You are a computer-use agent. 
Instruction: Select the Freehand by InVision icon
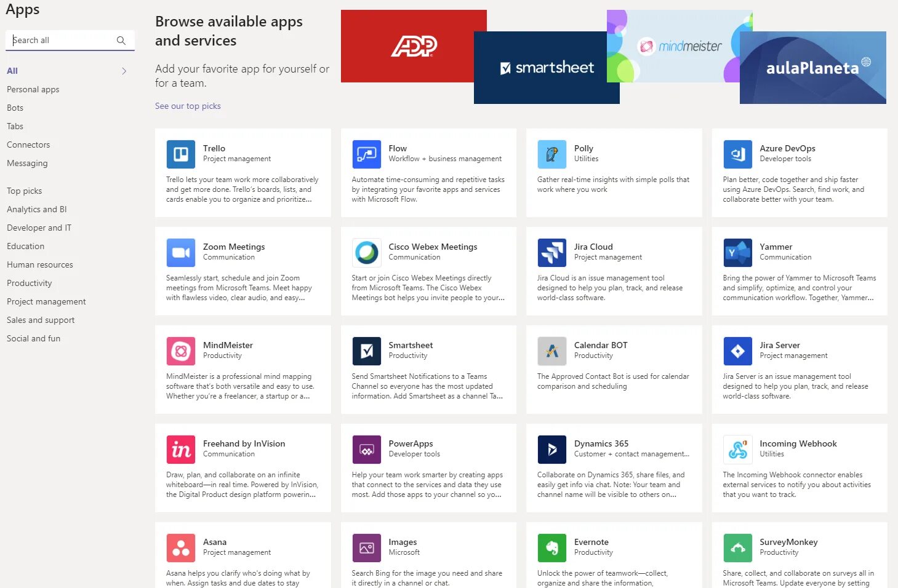(181, 450)
